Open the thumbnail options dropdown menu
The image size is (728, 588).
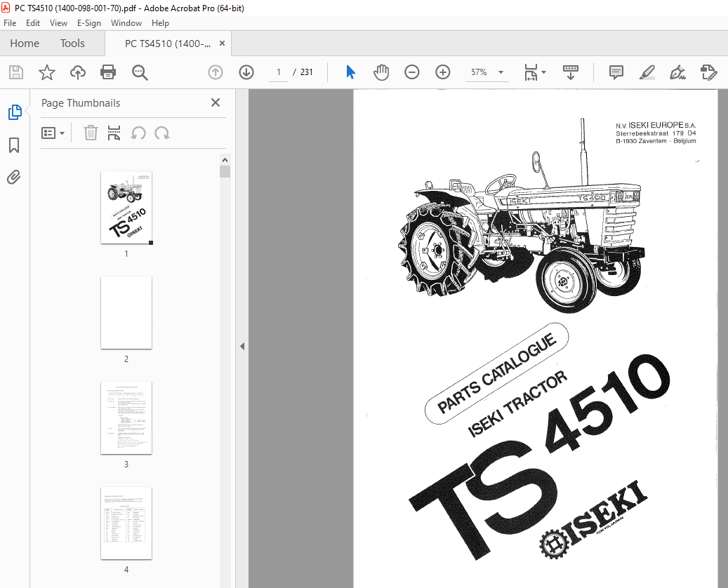point(53,133)
